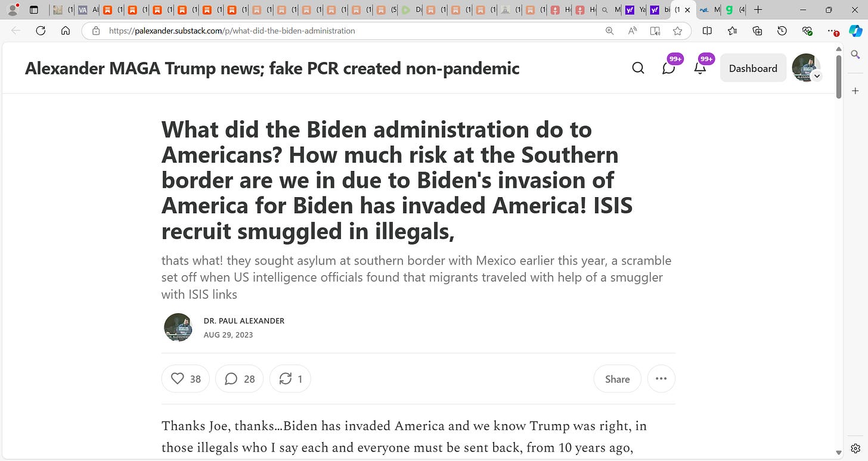The height and width of the screenshot is (461, 868).
Task: Open the bell activity notifications icon
Action: pyautogui.click(x=700, y=68)
